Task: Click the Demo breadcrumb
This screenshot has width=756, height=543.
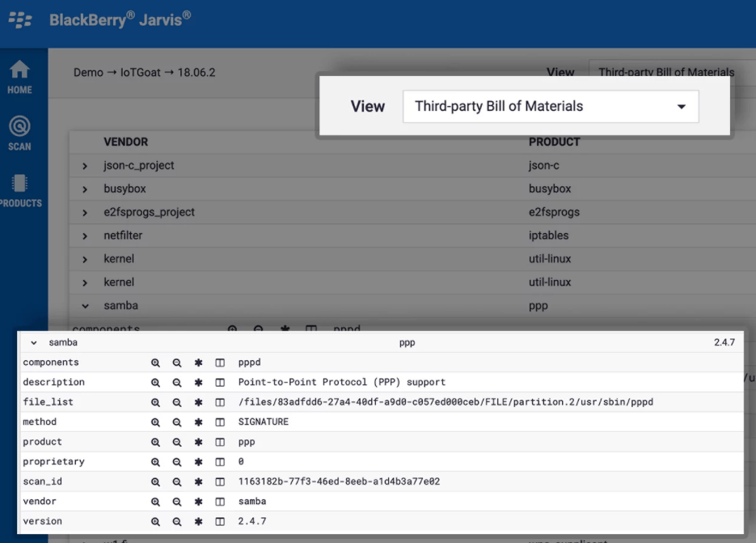Action: point(88,72)
